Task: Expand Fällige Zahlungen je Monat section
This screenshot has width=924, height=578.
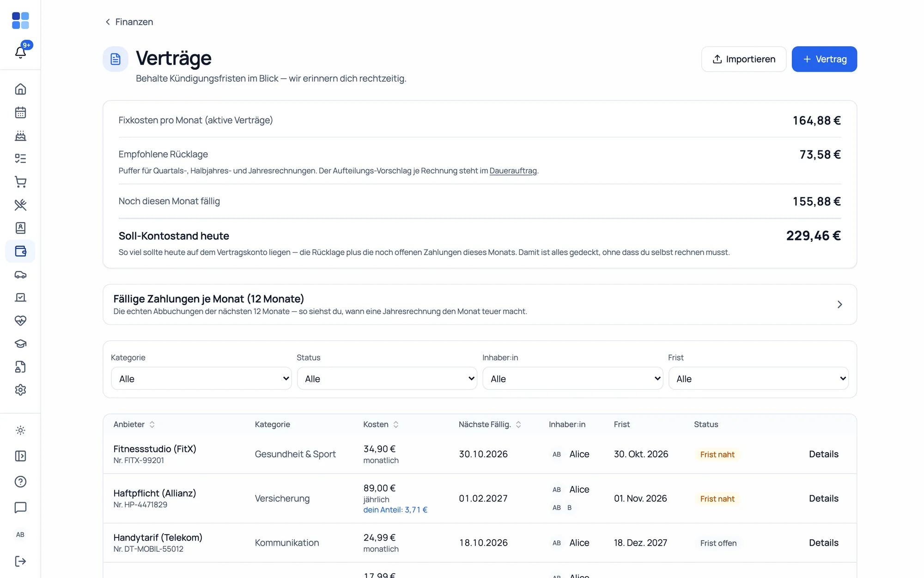Action: (x=480, y=304)
